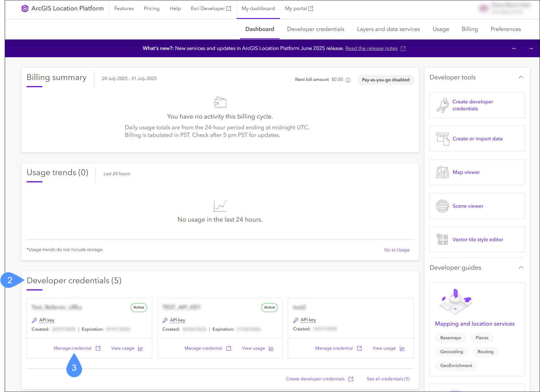Click View usage in the second card
540x392 pixels.
[x=253, y=348]
